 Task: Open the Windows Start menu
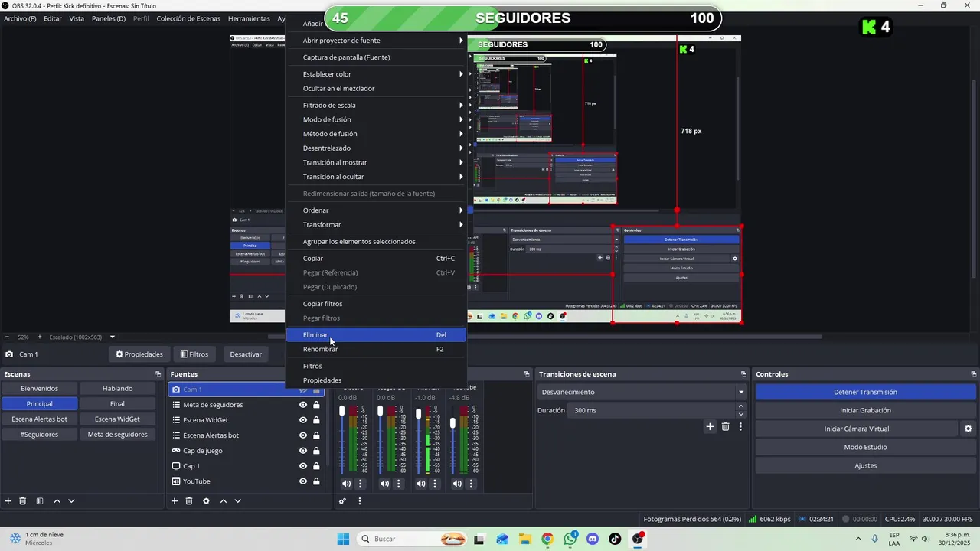tap(343, 539)
